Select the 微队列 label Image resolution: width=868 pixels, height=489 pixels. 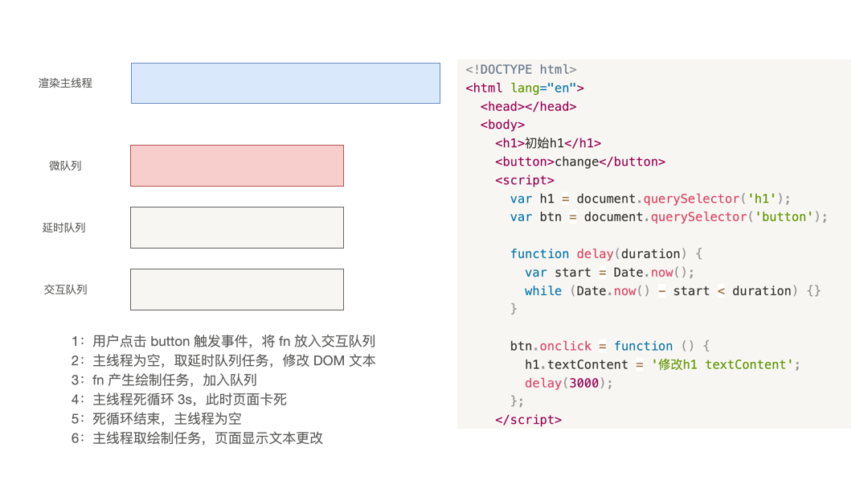click(x=65, y=166)
